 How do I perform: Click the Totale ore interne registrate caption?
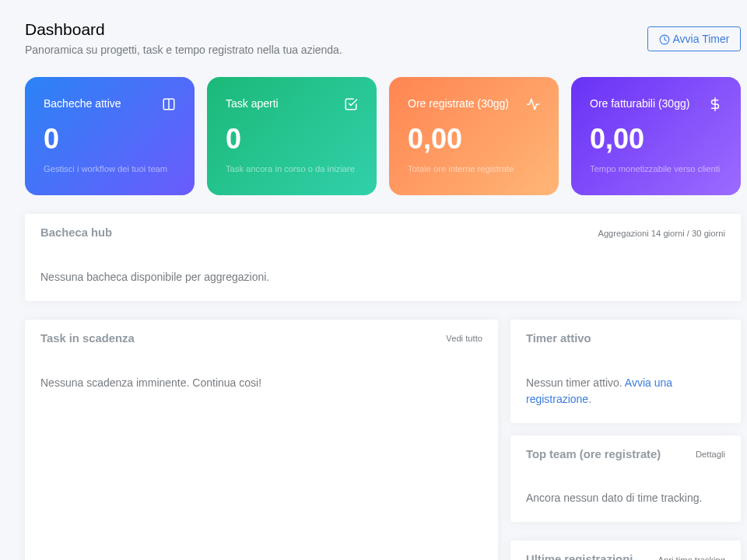pyautogui.click(x=461, y=169)
